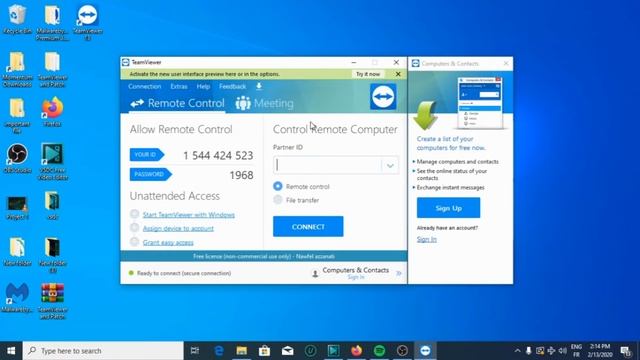This screenshot has width=640, height=360.
Task: Click the Sign Up button
Action: 448,208
